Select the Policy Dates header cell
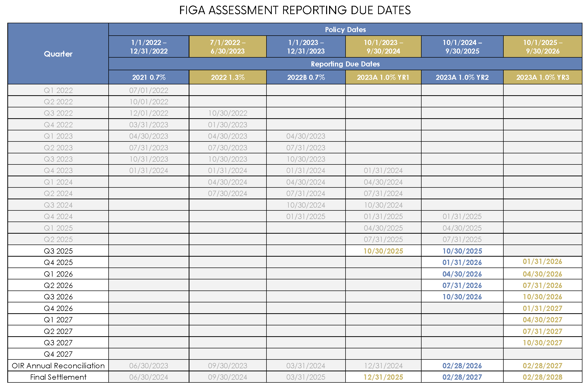588x387 pixels. pos(345,30)
